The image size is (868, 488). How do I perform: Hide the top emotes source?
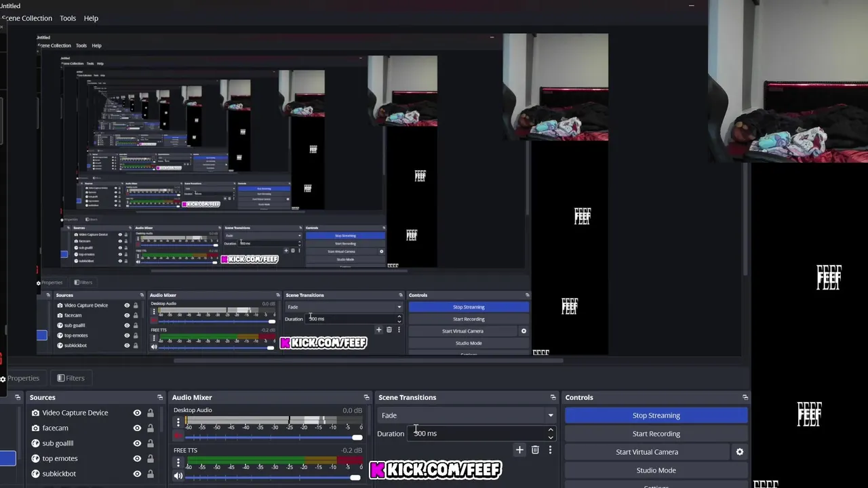[137, 458]
